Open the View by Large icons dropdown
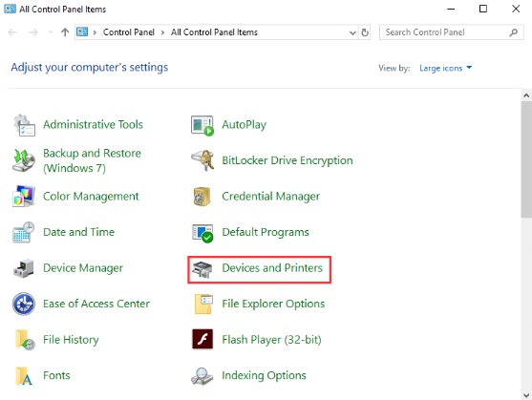 click(x=445, y=68)
